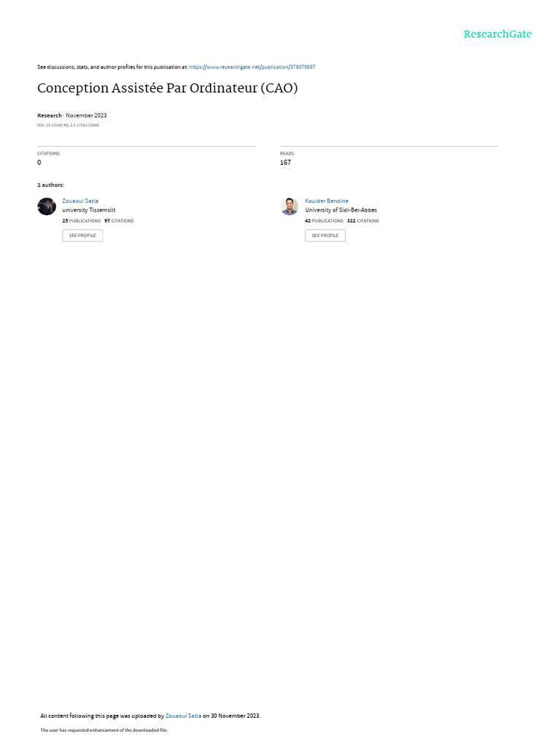560x747 pixels.
Task: Click the Kouider Bendine author name link
Action: [327, 201]
